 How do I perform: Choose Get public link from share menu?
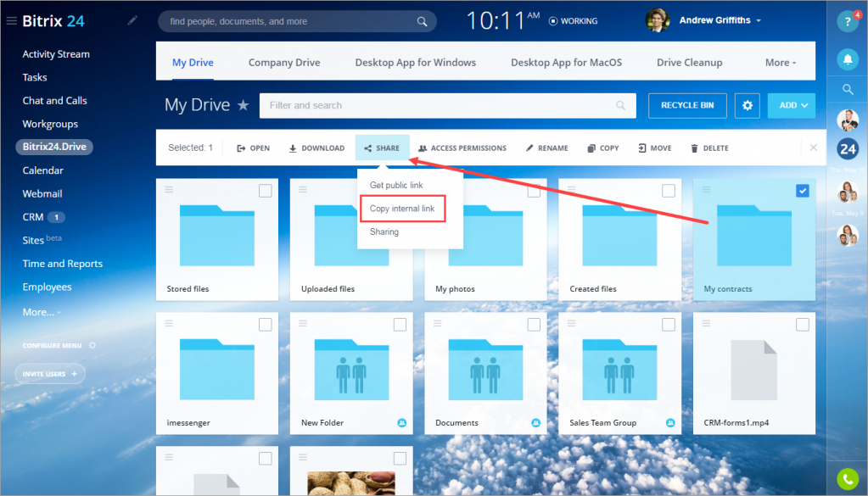point(395,185)
